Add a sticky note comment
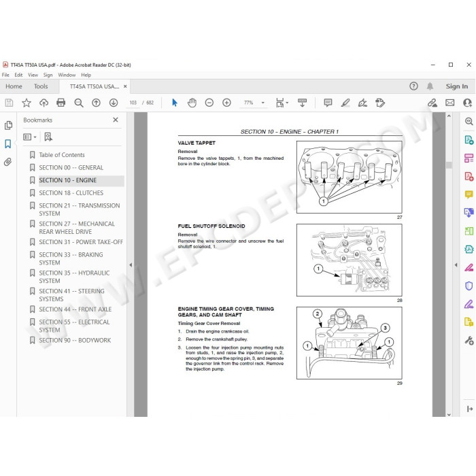Screen dimensions: 476x476 328,103
